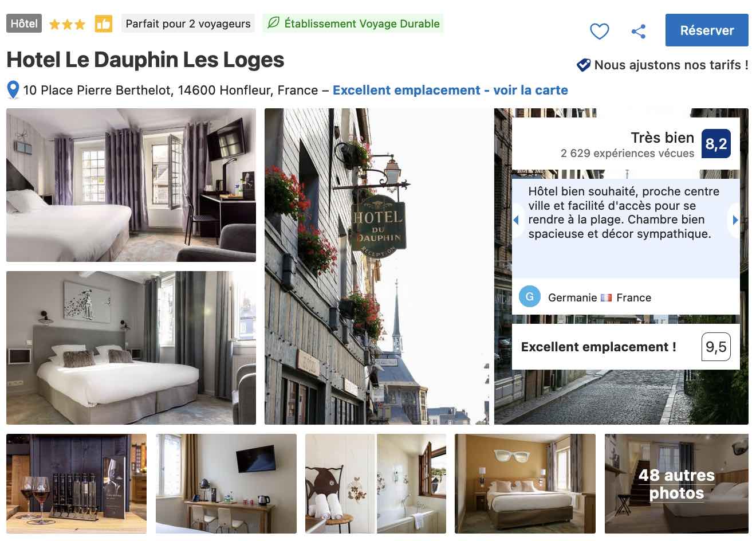Screen dimensions: 756x541
Task: Open the Hotel du Dauphin sign photo
Action: (377, 266)
